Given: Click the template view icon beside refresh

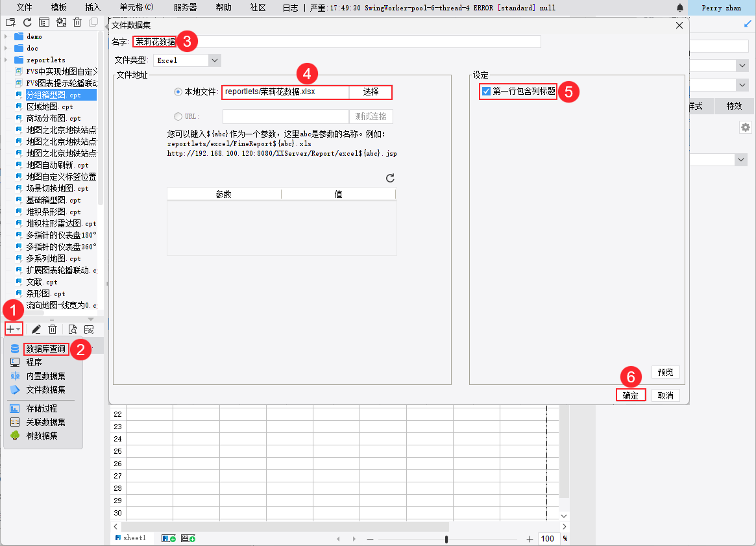Looking at the screenshot, I should 44,22.
